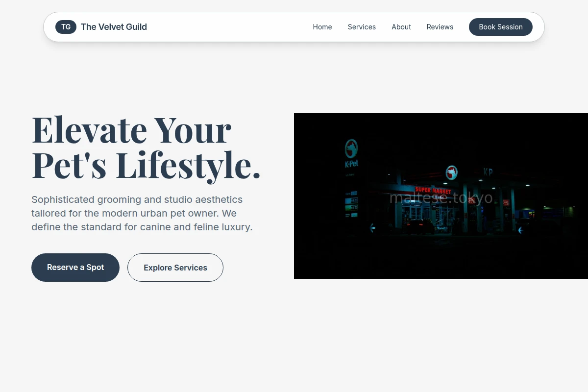Screen dimensions: 588x392
Task: Open the Services nav item
Action: coord(362,27)
